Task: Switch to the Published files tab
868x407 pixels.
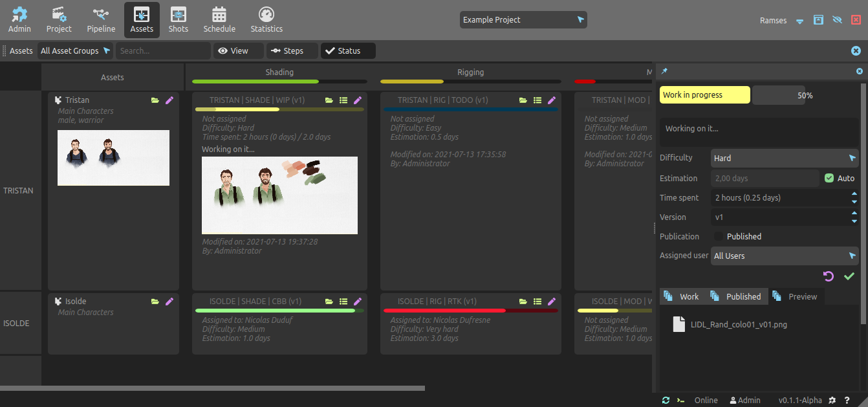Action: (736, 296)
